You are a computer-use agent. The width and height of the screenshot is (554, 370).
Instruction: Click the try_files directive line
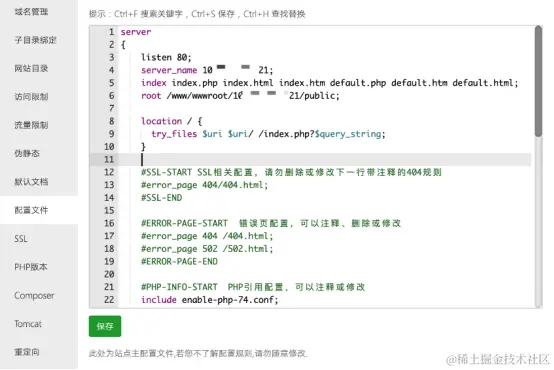[268, 134]
